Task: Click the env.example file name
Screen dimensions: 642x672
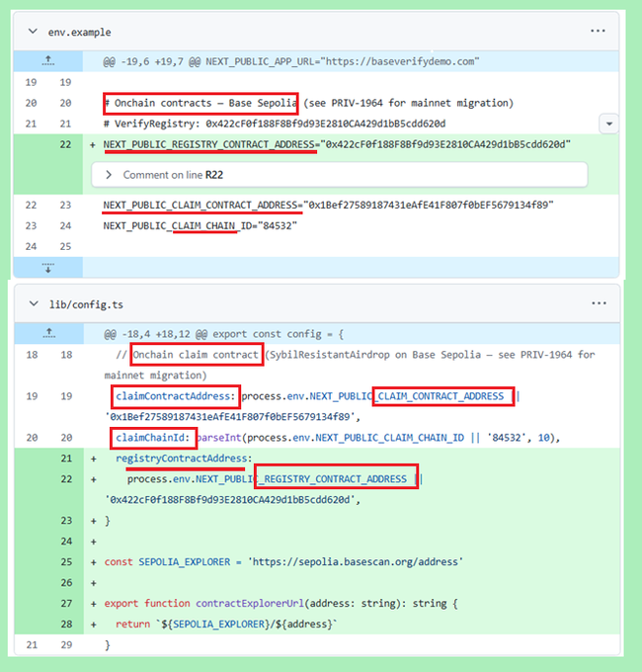Action: 79,33
